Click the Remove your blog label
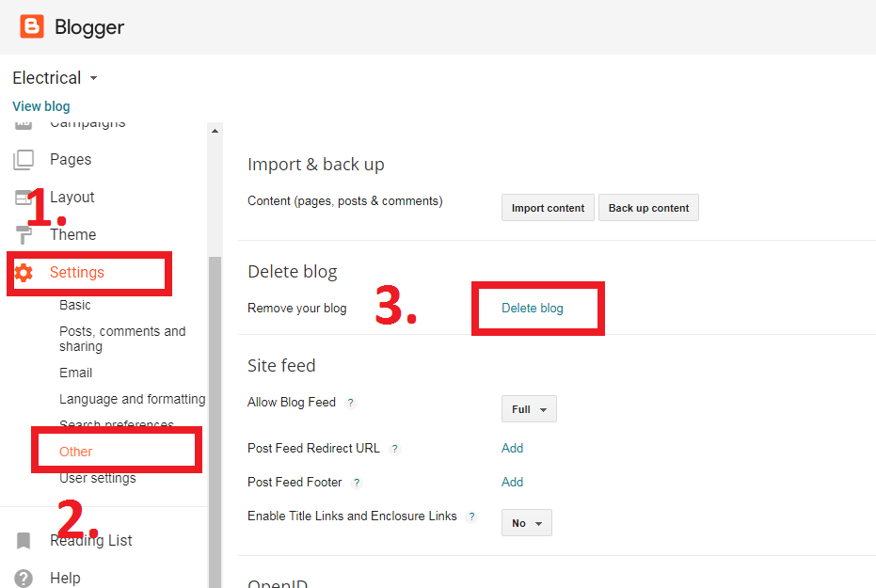Image resolution: width=876 pixels, height=588 pixels. point(297,309)
